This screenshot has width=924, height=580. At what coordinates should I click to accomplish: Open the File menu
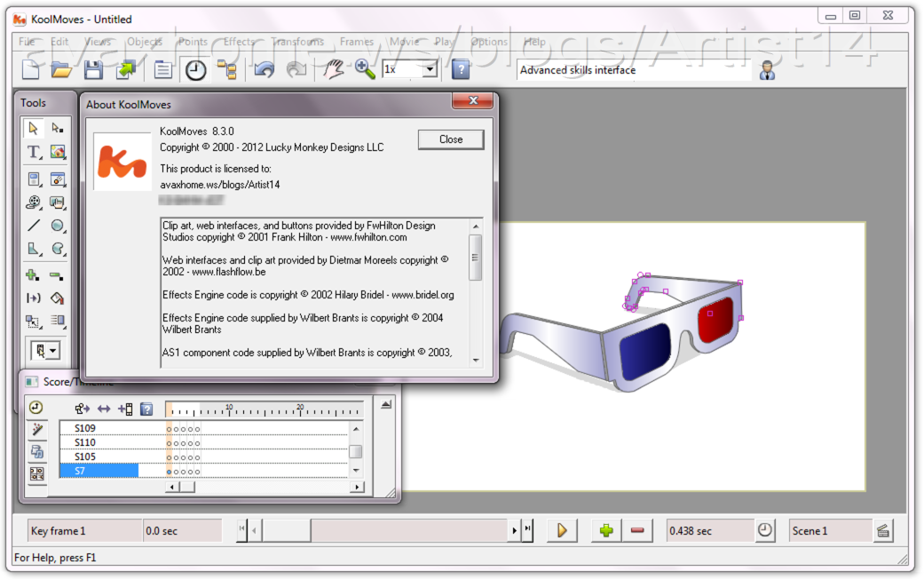pyautogui.click(x=27, y=41)
